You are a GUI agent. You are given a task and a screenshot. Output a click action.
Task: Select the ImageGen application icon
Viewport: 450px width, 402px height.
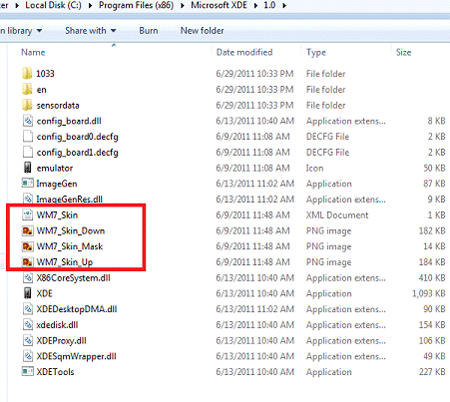[28, 183]
